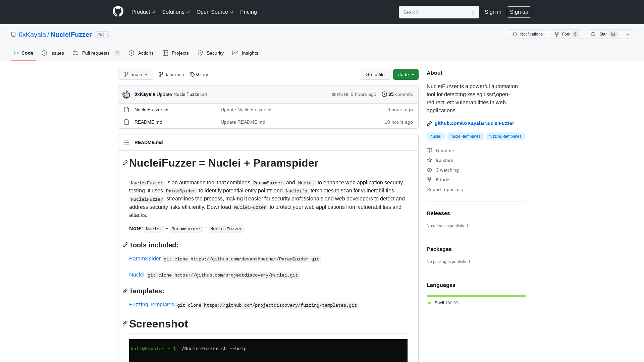Image resolution: width=644 pixels, height=362 pixels.
Task: Click the Code tab icon
Action: tap(16, 53)
